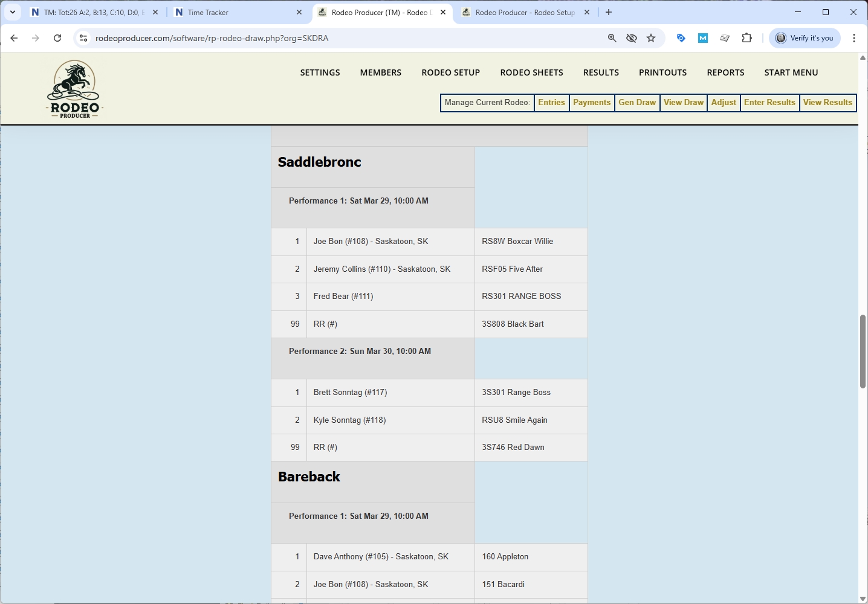Click the View Draw button

[x=683, y=103]
